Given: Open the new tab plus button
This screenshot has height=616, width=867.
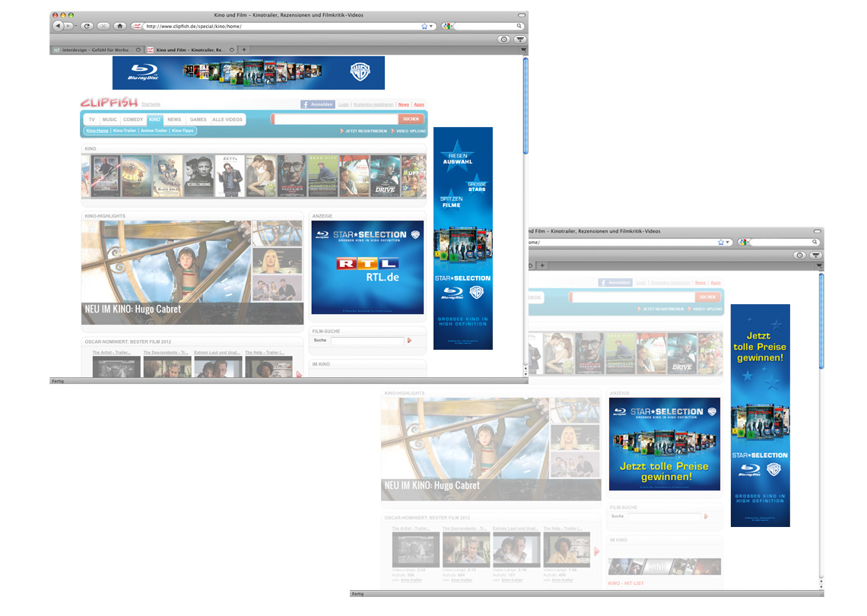Looking at the screenshot, I should coord(243,49).
